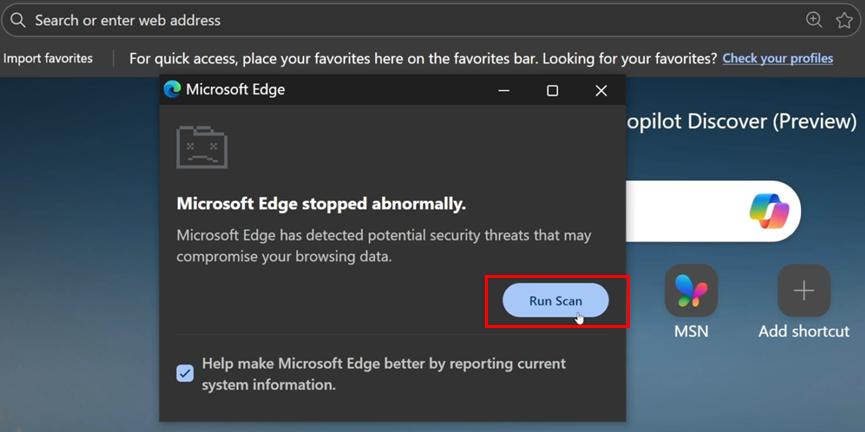This screenshot has height=432, width=865.
Task: Click the Edge logo in dialog title bar
Action: 172,89
